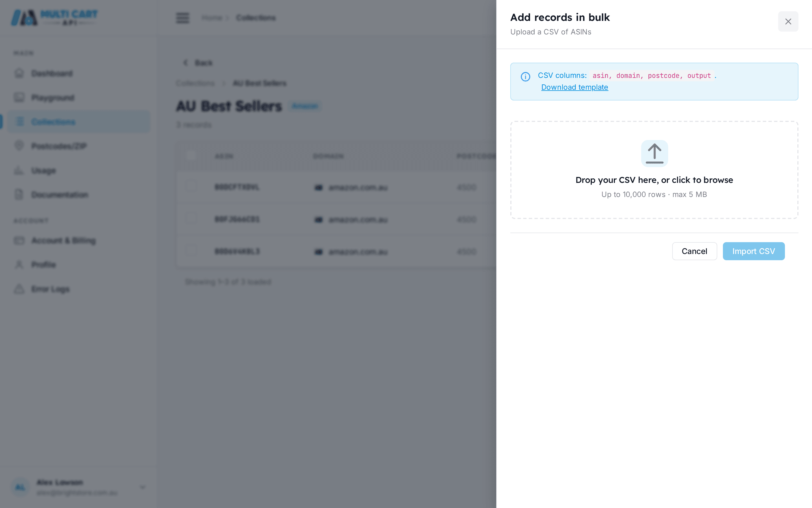
Task: Open Documentation in the sidebar
Action: 78,194
